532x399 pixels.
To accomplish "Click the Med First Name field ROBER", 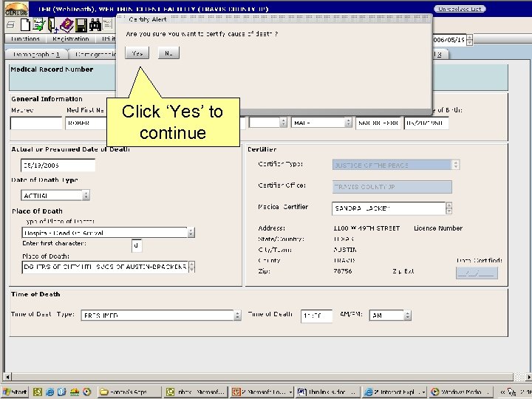I will pos(86,123).
